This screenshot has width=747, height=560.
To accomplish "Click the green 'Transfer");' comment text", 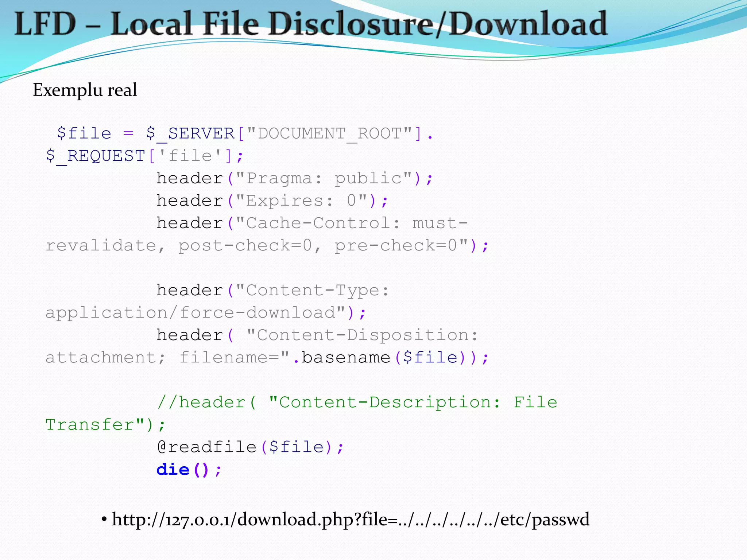I will [105, 425].
